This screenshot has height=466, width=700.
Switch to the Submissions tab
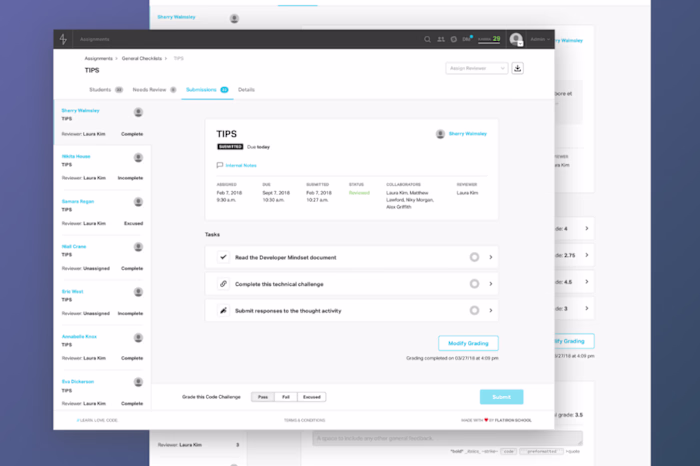(207, 90)
